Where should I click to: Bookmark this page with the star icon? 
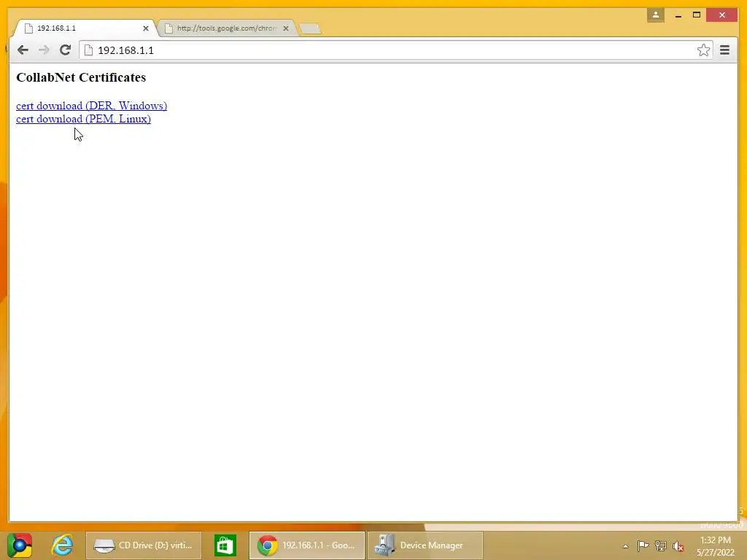(703, 50)
